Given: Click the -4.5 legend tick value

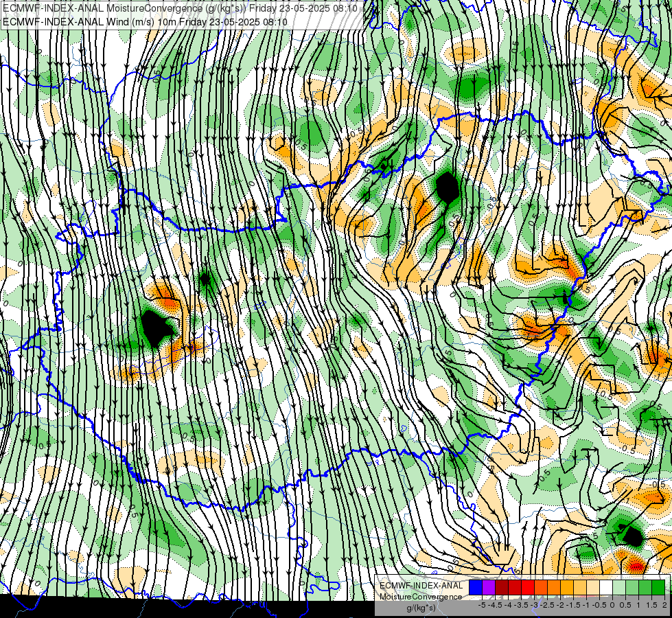Looking at the screenshot, I should point(495,605).
